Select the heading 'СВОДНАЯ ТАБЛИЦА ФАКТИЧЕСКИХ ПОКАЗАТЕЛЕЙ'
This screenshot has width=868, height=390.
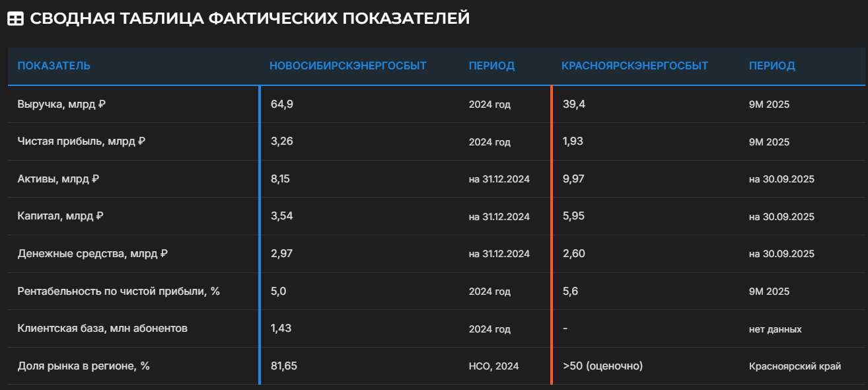click(250, 19)
